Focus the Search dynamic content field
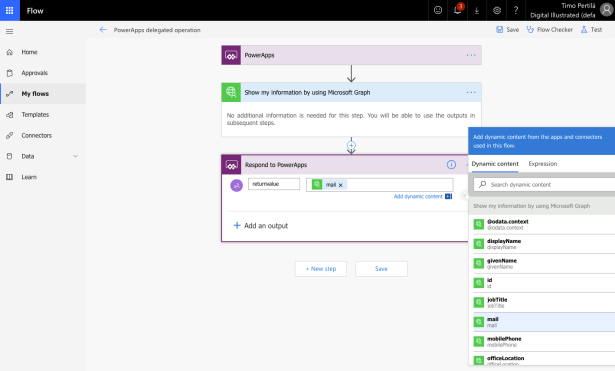The height and width of the screenshot is (371, 615). pos(544,184)
